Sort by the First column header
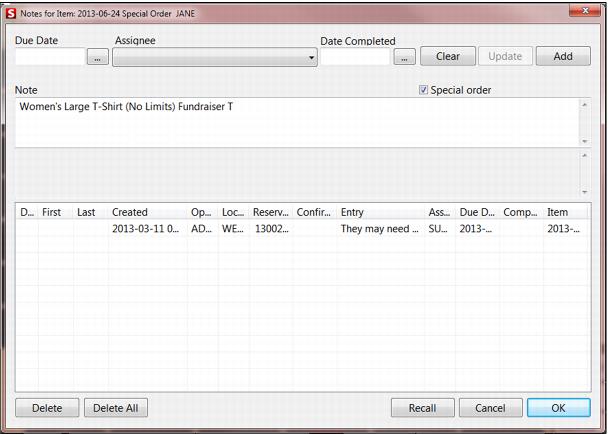This screenshot has width=609, height=434. tap(56, 212)
